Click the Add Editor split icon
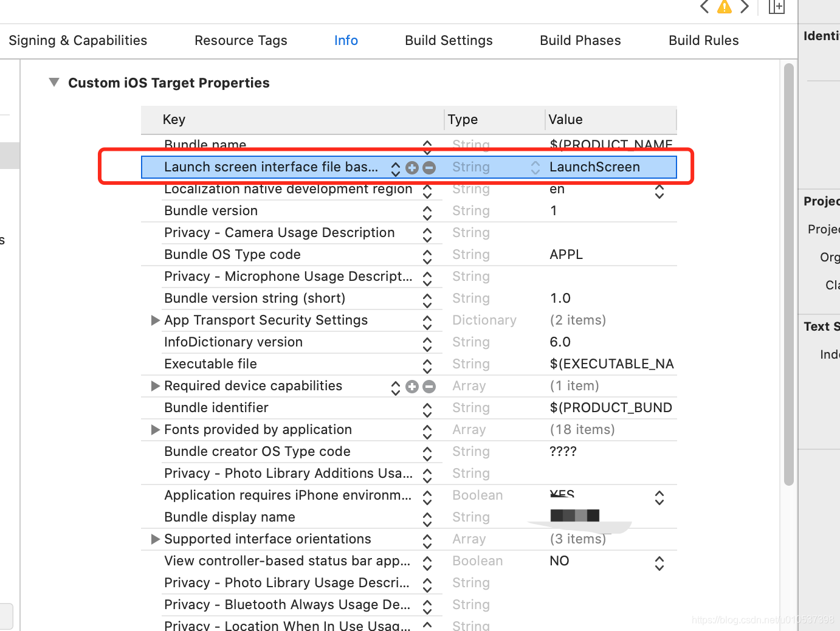Viewport: 840px width, 631px height. tap(776, 7)
